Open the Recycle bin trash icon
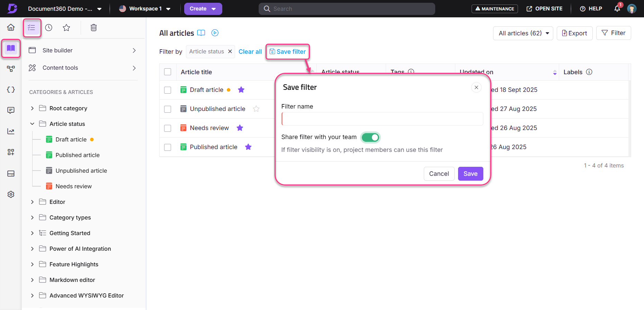 click(93, 28)
